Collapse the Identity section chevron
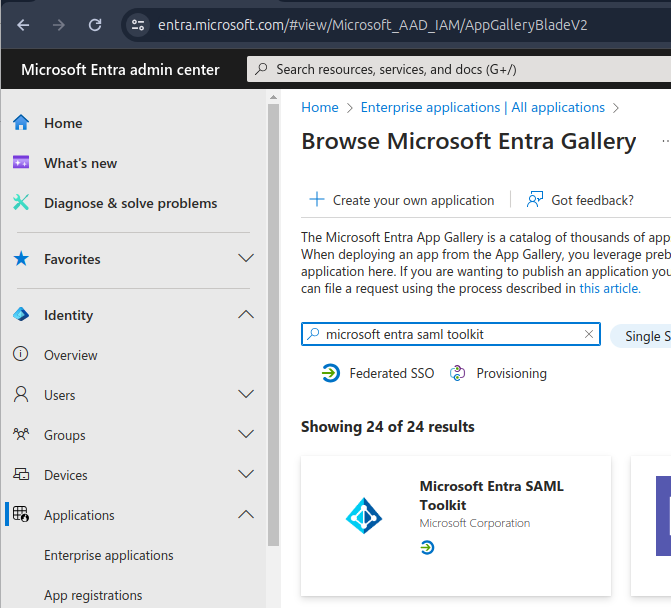This screenshot has height=608, width=671. pos(246,314)
